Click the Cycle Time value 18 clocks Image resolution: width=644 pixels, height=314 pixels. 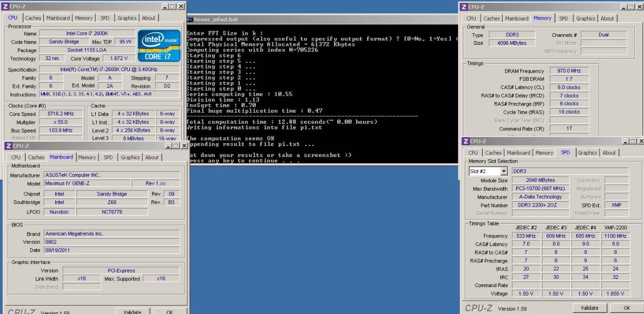click(569, 112)
